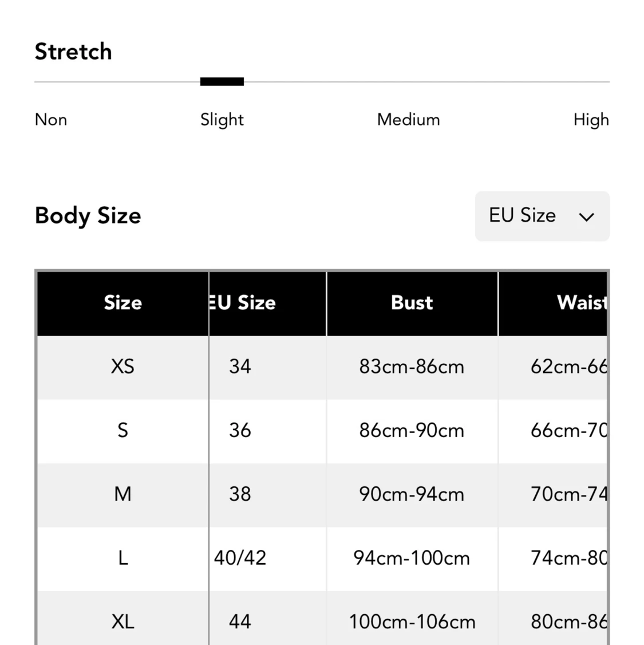
Task: Select the Slight stretch label
Action: [x=222, y=120]
